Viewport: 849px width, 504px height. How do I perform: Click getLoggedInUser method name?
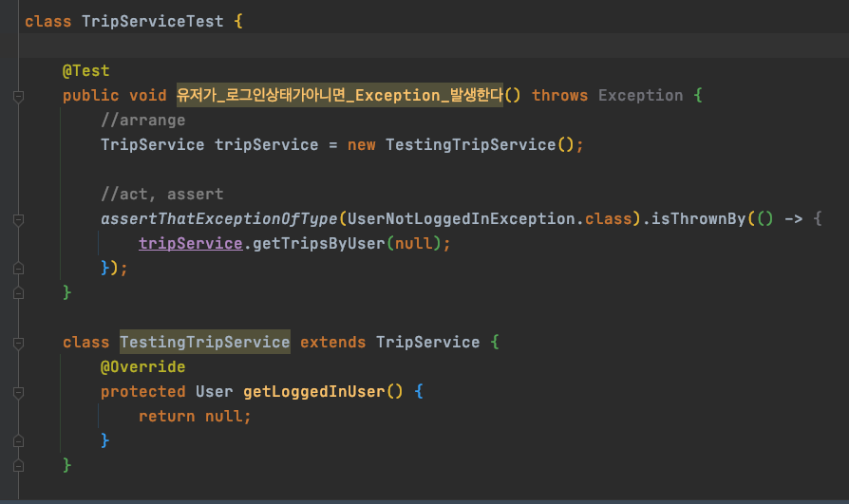coord(314,391)
